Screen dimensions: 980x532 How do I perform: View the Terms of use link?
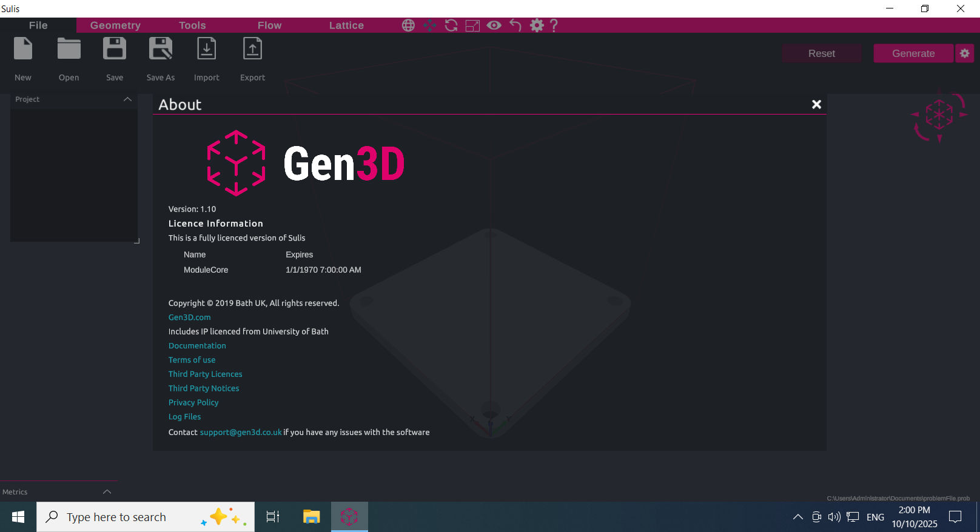192,360
